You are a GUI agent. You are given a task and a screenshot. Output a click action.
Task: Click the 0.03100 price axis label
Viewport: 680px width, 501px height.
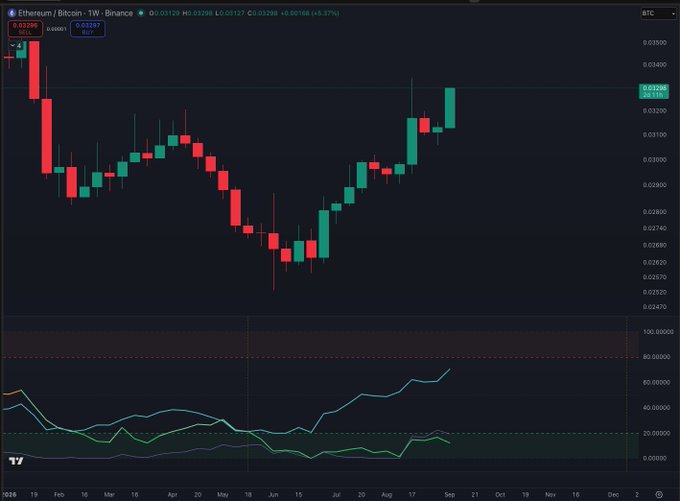point(654,135)
